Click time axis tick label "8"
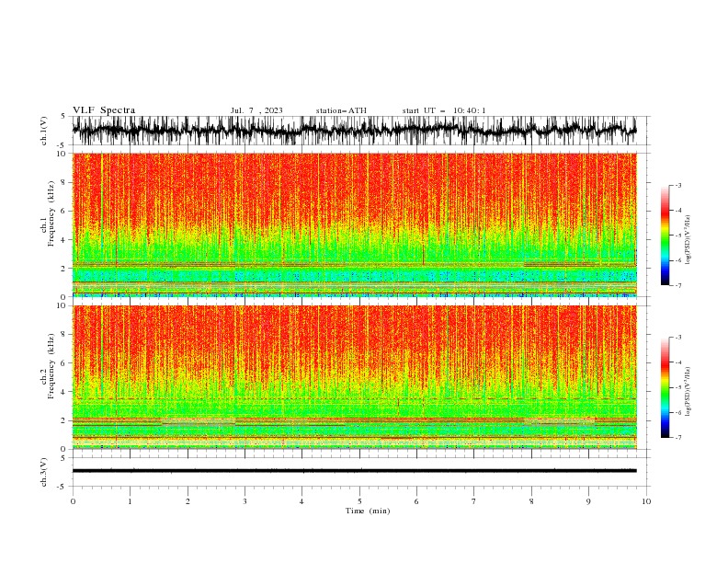This screenshot has height=563, width=728. coord(531,501)
